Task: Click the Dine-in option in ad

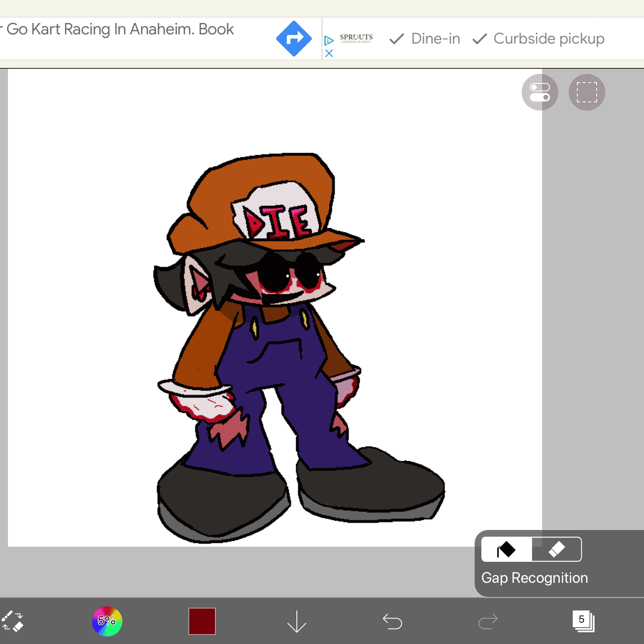Action: point(425,39)
